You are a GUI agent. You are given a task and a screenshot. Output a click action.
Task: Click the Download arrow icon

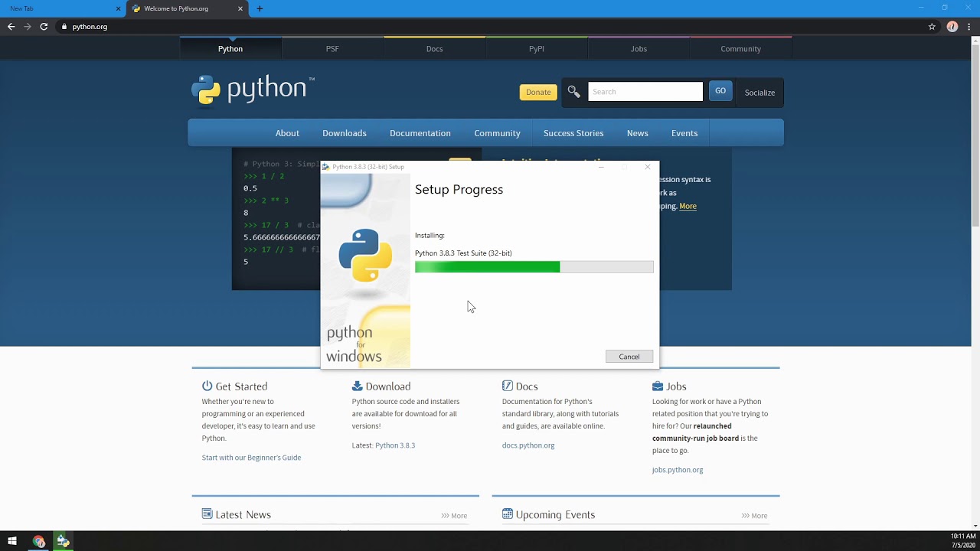[357, 386]
